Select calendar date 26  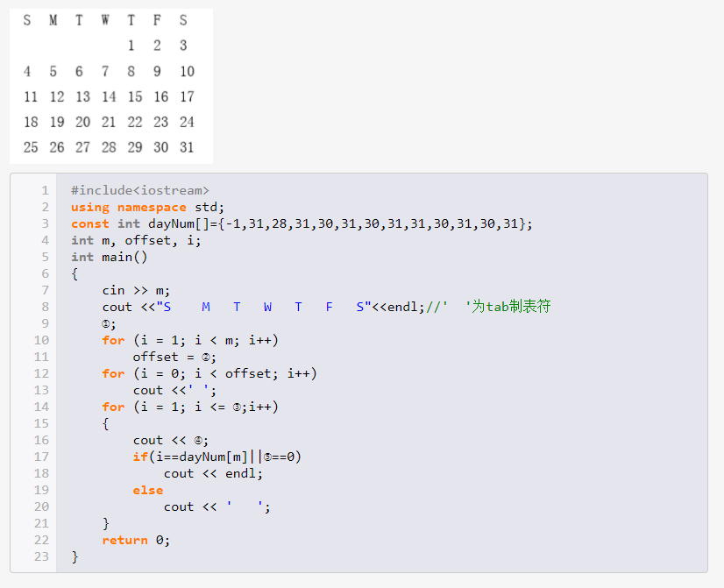[x=57, y=147]
